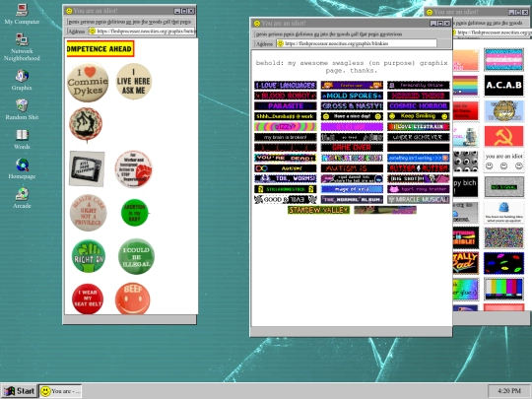The height and width of the screenshot is (399, 532).
Task: Click the TV color bars stamp
Action: [x=503, y=289]
